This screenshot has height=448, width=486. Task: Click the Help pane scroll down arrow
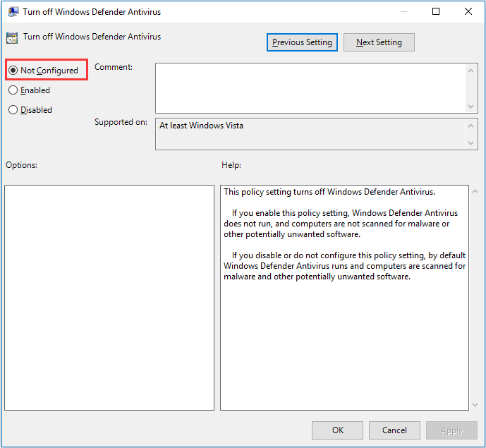click(475, 404)
